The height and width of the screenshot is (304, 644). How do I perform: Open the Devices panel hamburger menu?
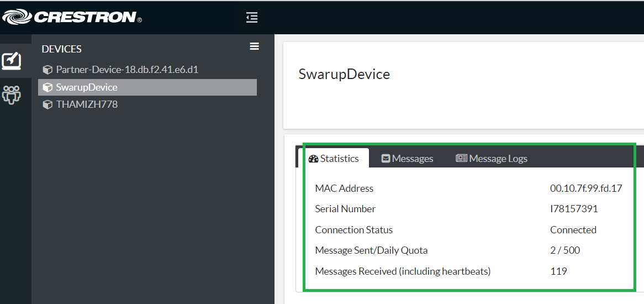(x=254, y=46)
